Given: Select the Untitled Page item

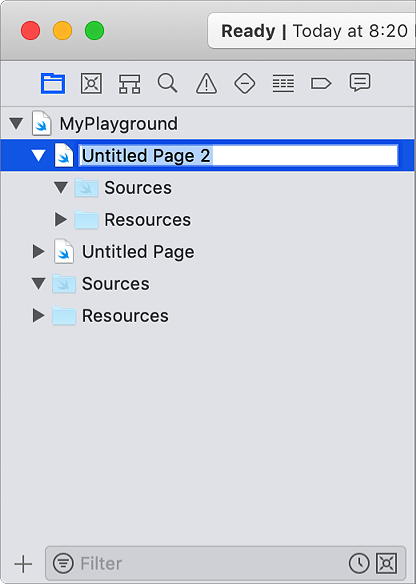Looking at the screenshot, I should [x=138, y=252].
